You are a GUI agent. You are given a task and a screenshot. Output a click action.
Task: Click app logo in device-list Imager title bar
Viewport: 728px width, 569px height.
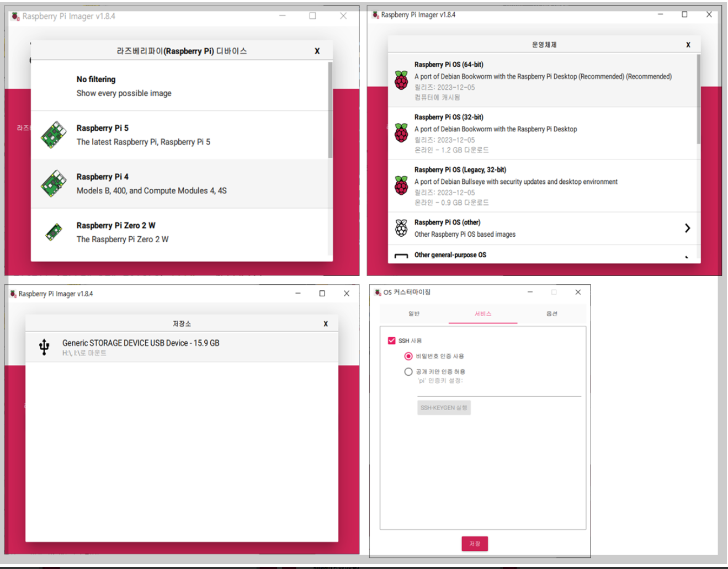[15, 16]
